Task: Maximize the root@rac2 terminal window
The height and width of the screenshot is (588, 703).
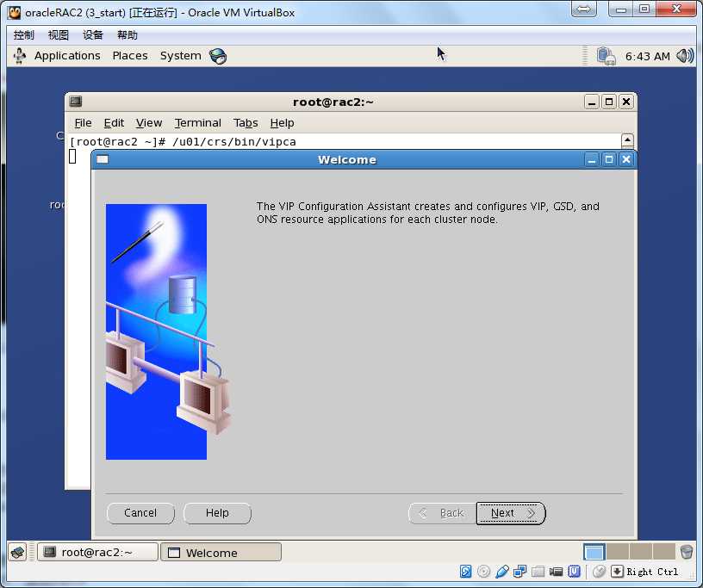Action: (609, 102)
